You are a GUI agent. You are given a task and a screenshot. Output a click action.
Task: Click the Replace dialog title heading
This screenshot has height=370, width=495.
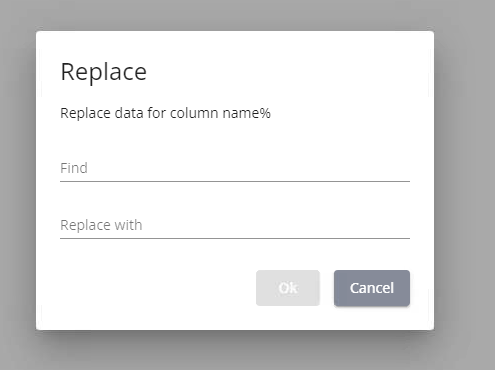pyautogui.click(x=103, y=72)
